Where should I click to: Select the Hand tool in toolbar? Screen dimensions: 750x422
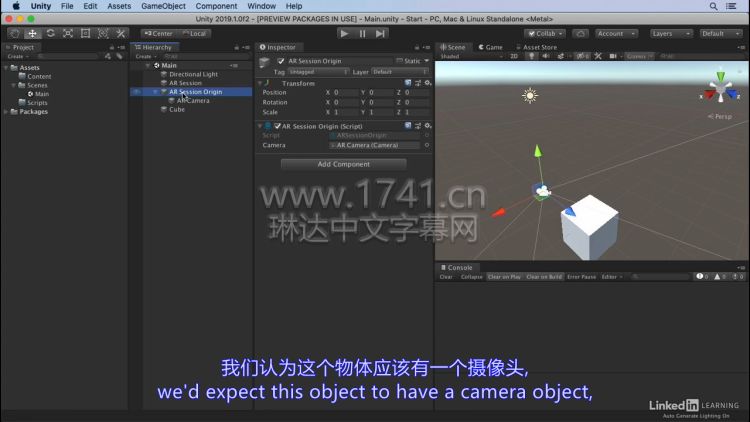point(14,33)
